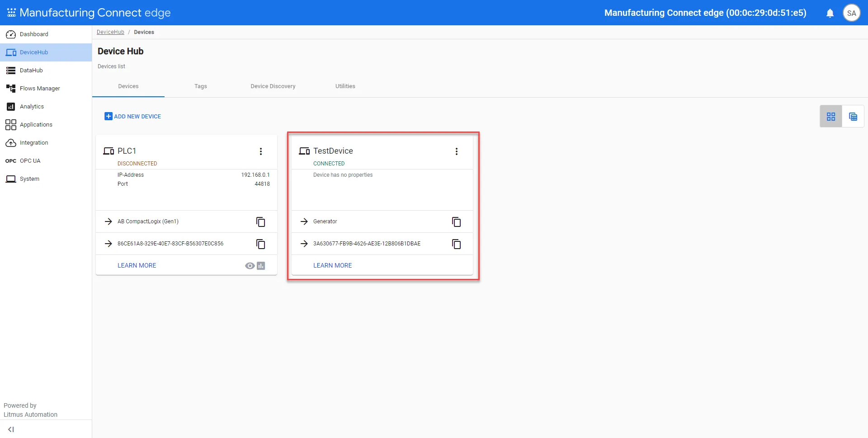868x438 pixels.
Task: Click the arrow beside AB CompactLogix (Gen1)
Action: (108, 221)
